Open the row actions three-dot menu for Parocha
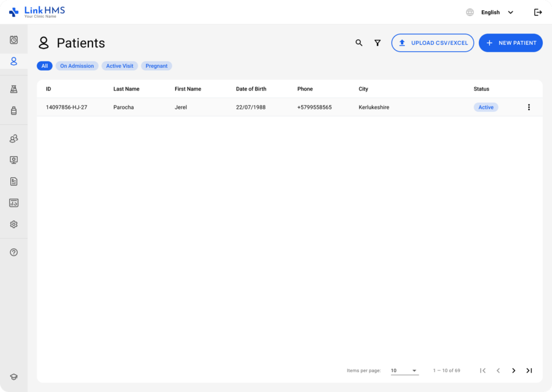The height and width of the screenshot is (392, 552). click(529, 107)
